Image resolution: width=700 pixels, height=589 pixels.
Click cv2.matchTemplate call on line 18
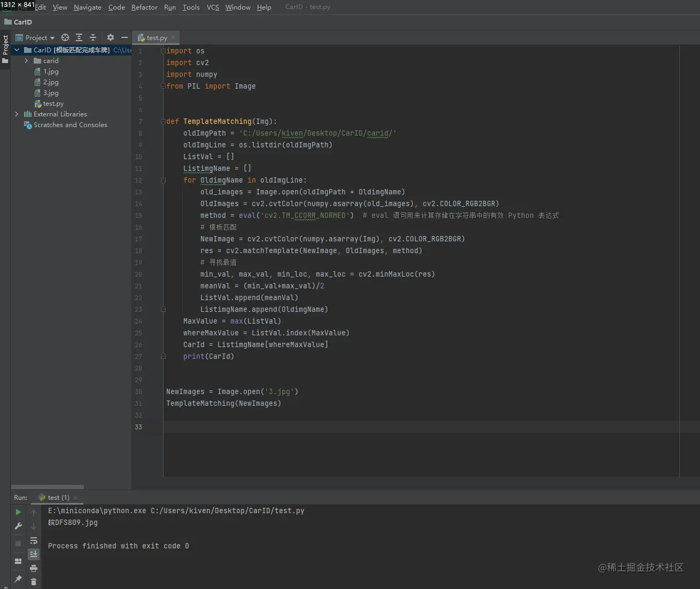pos(324,251)
